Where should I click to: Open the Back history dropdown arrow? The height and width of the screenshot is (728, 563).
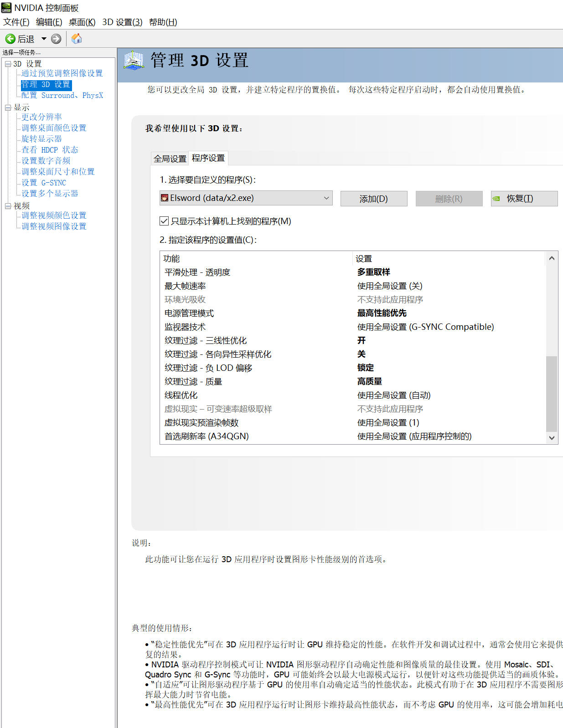[x=44, y=39]
